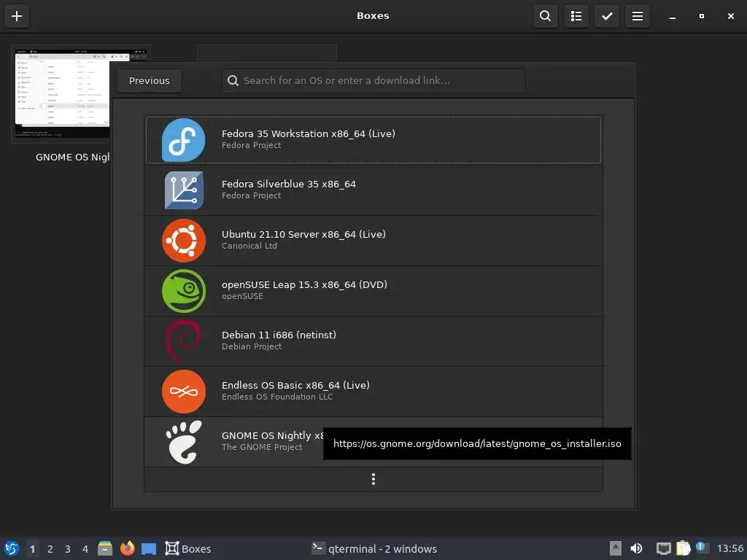The image size is (747, 560).
Task: Click the Silverblue logo icon
Action: [183, 190]
